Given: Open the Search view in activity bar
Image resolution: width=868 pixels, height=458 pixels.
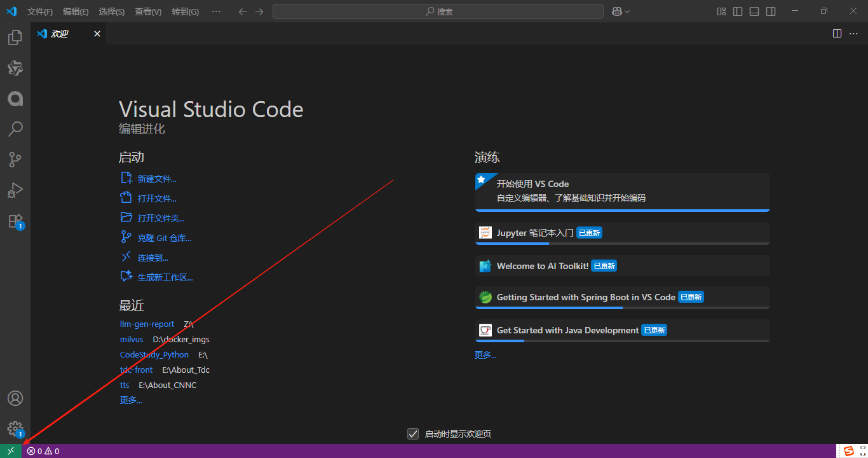Looking at the screenshot, I should (15, 129).
